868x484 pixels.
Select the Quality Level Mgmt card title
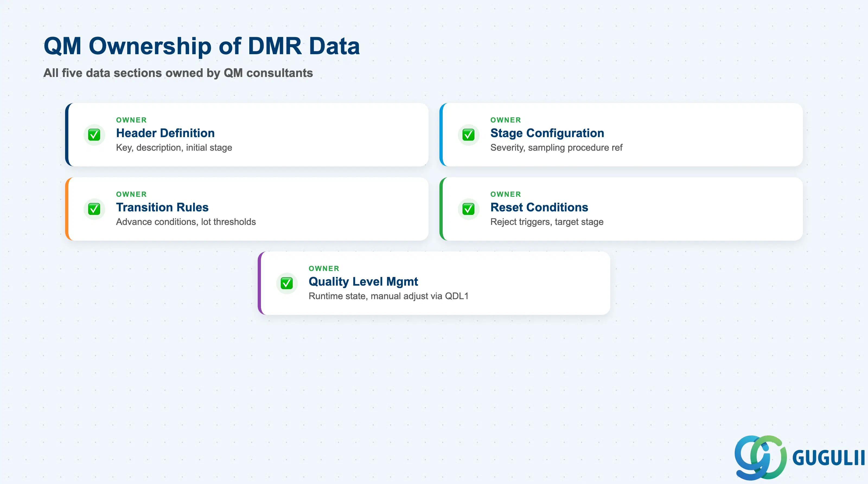pos(363,282)
